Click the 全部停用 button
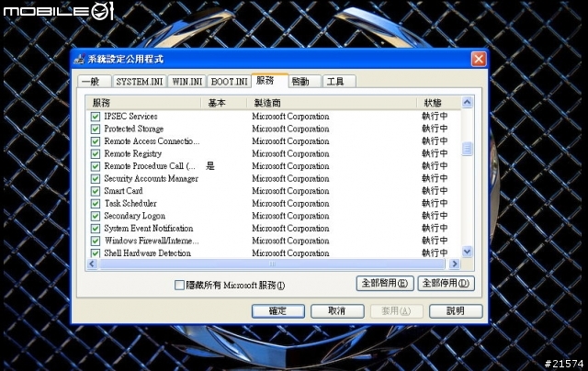This screenshot has width=588, height=371. 446,284
